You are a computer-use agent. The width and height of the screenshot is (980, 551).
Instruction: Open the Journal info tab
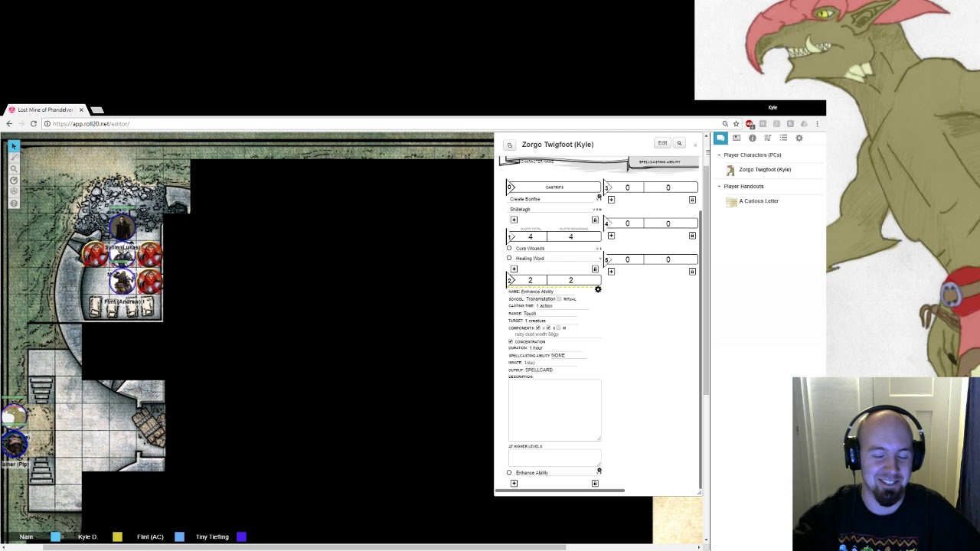[752, 138]
